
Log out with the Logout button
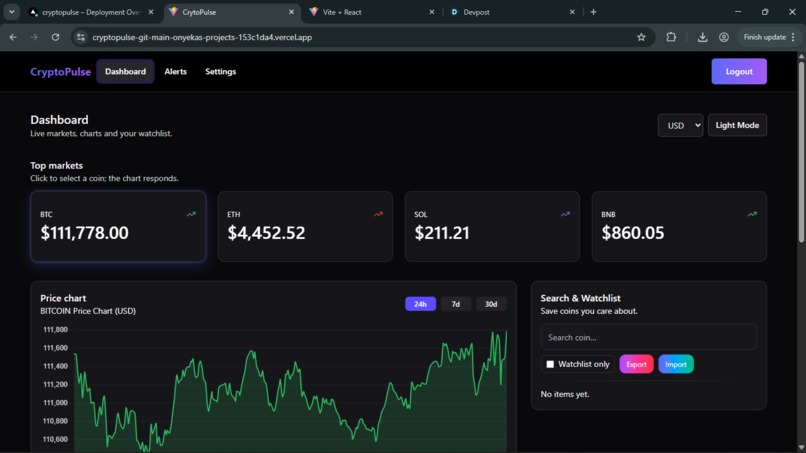(739, 71)
